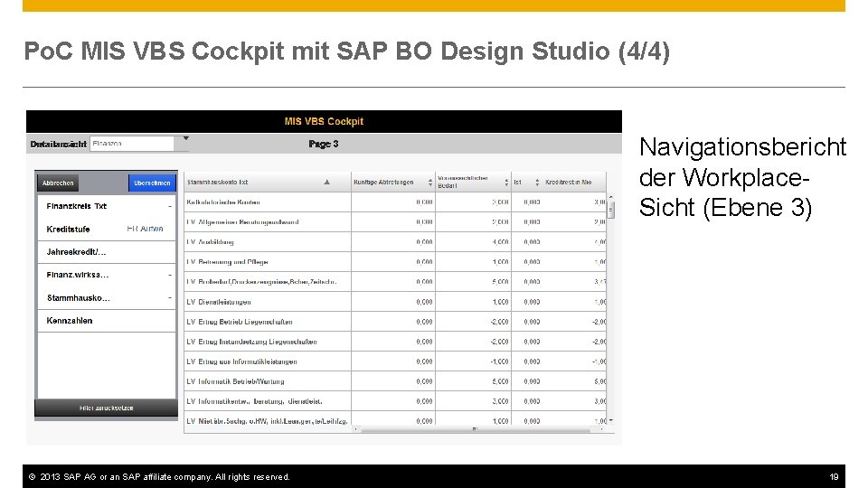Open the Jahreskredit filter row
The image size is (868, 488).
click(107, 252)
